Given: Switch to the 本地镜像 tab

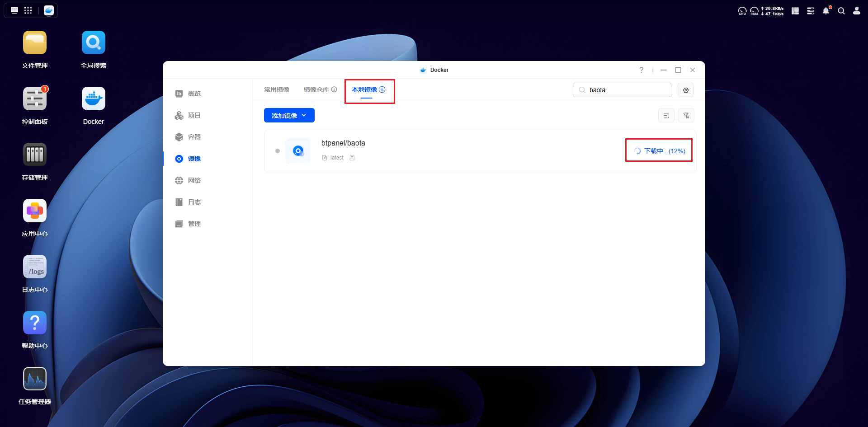Looking at the screenshot, I should (368, 89).
